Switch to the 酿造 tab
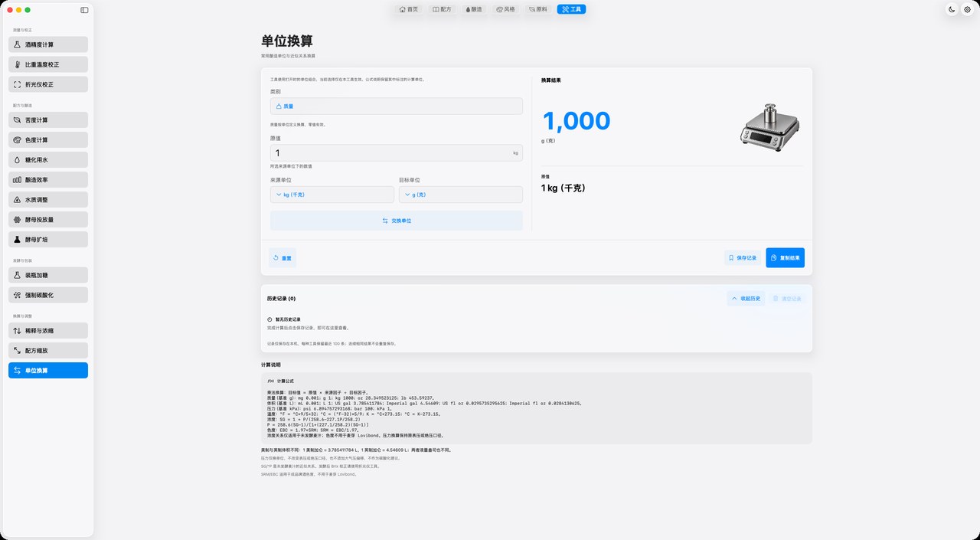This screenshot has width=980, height=540. tap(473, 9)
